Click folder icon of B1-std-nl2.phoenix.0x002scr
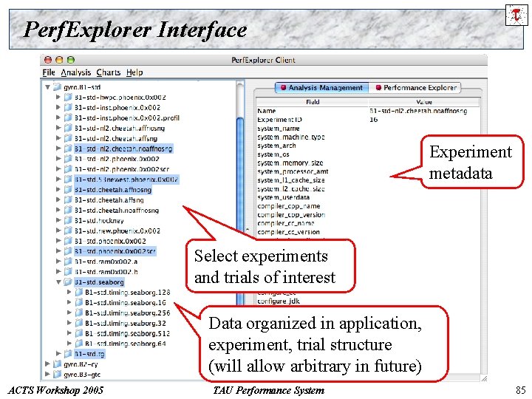Viewport: 532px width, 399px height. point(68,169)
